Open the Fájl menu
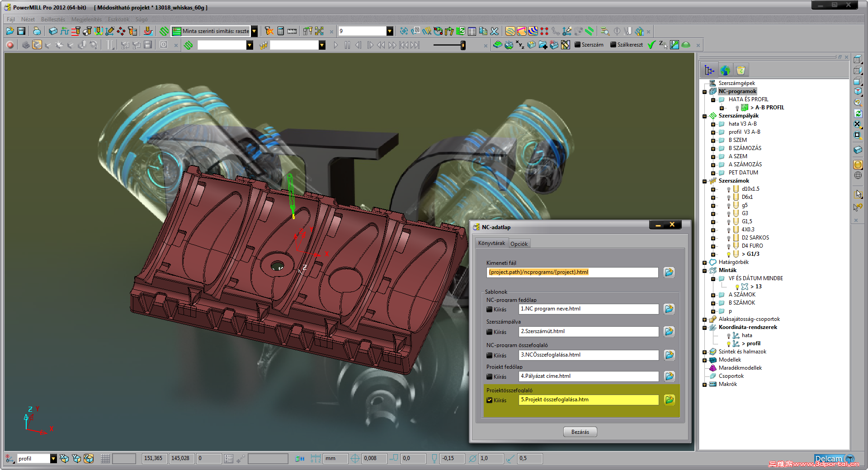The image size is (868, 470). pyautogui.click(x=11, y=19)
